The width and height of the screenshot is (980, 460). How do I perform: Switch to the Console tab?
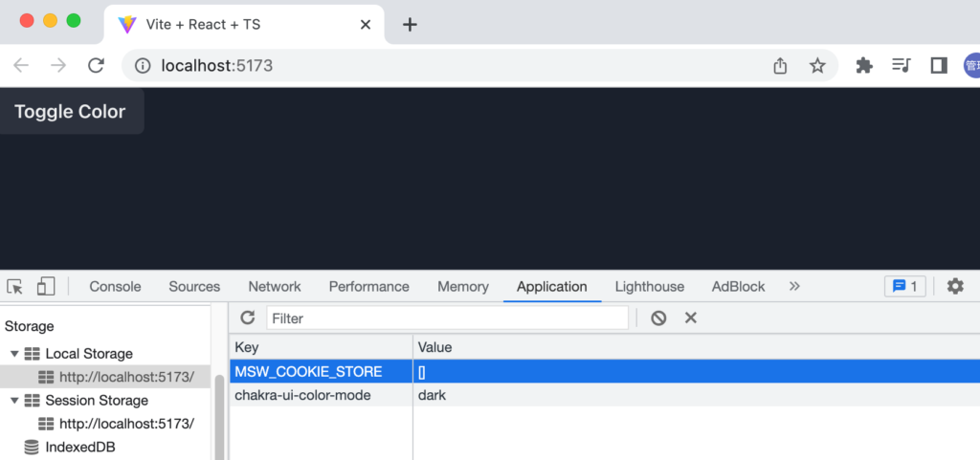[115, 286]
